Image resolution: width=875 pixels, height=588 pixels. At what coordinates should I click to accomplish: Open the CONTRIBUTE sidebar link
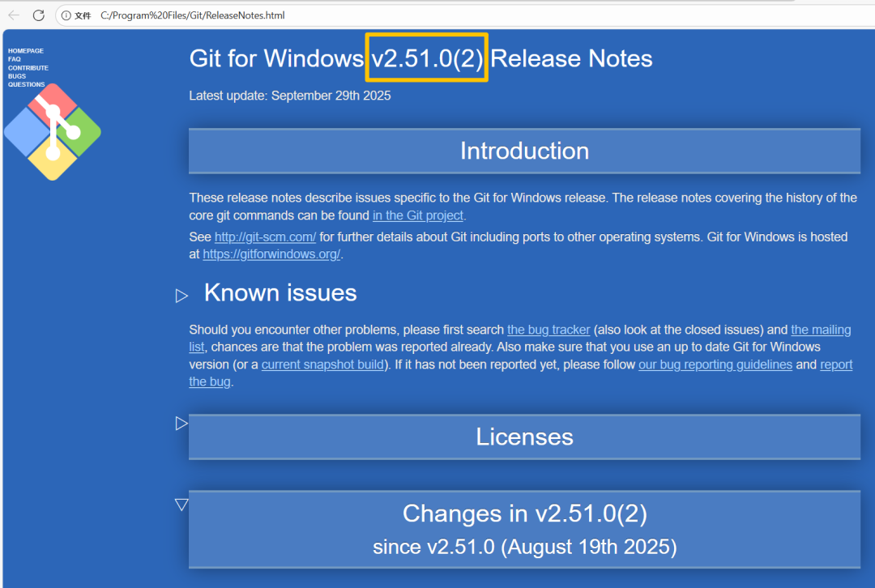[28, 68]
